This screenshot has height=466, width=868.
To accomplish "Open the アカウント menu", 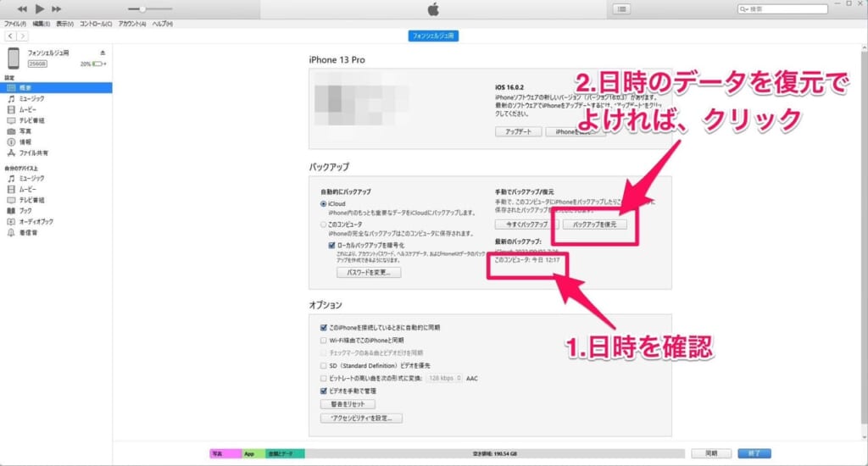I will [x=132, y=24].
